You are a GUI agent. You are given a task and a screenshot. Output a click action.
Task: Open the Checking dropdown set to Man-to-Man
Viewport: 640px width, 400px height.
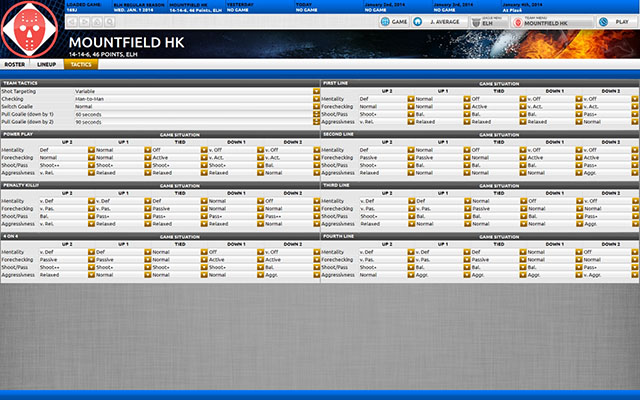(x=316, y=99)
